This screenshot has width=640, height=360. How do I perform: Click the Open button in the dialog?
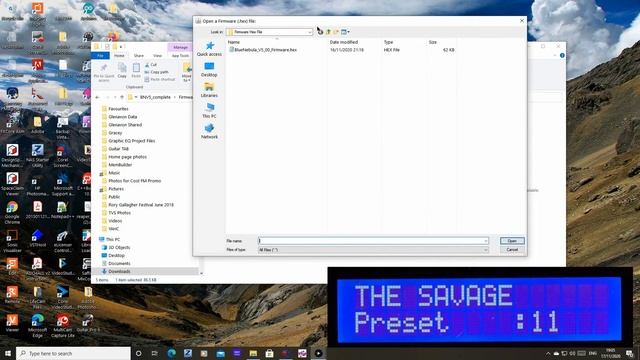[512, 241]
